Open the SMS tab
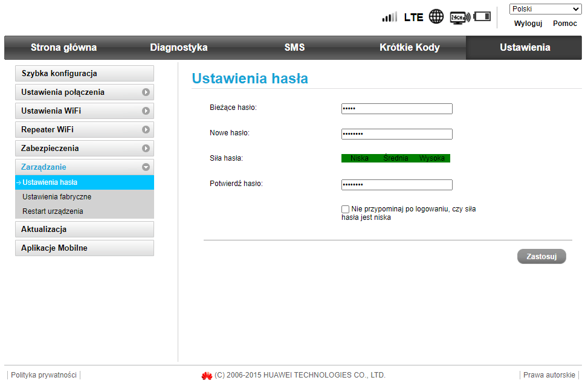The width and height of the screenshot is (588, 386). pyautogui.click(x=294, y=47)
